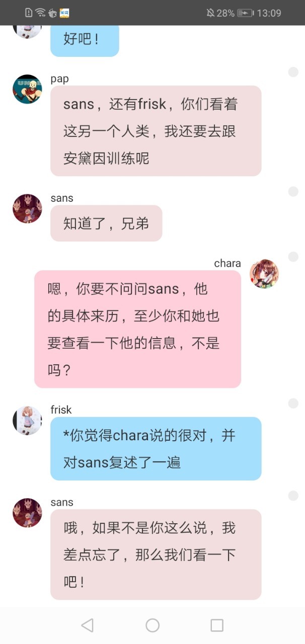The height and width of the screenshot is (644, 305).
Task: Select the gray dot beside pap's message
Action: [293, 72]
